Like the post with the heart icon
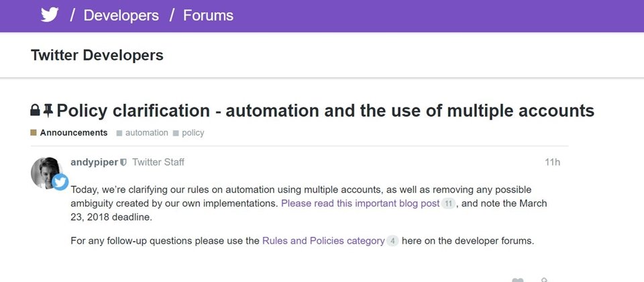Screen dimensions: 644x282 pyautogui.click(x=518, y=281)
